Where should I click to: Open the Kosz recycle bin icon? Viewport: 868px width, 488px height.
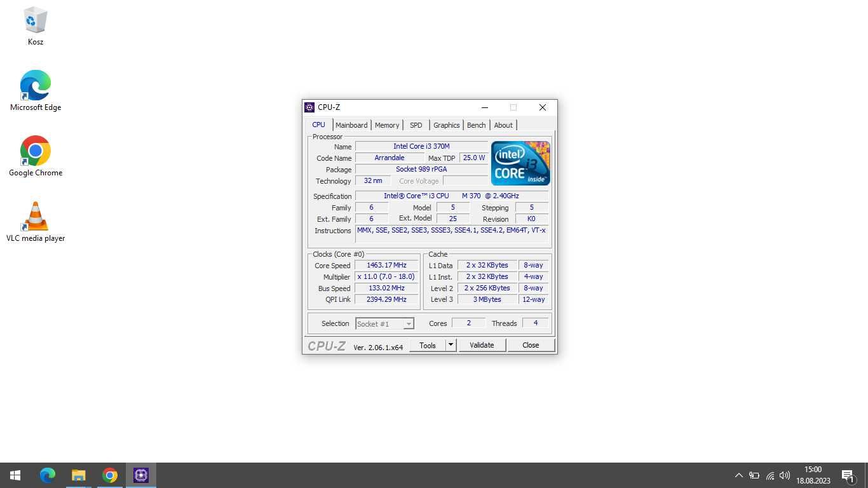coord(36,26)
